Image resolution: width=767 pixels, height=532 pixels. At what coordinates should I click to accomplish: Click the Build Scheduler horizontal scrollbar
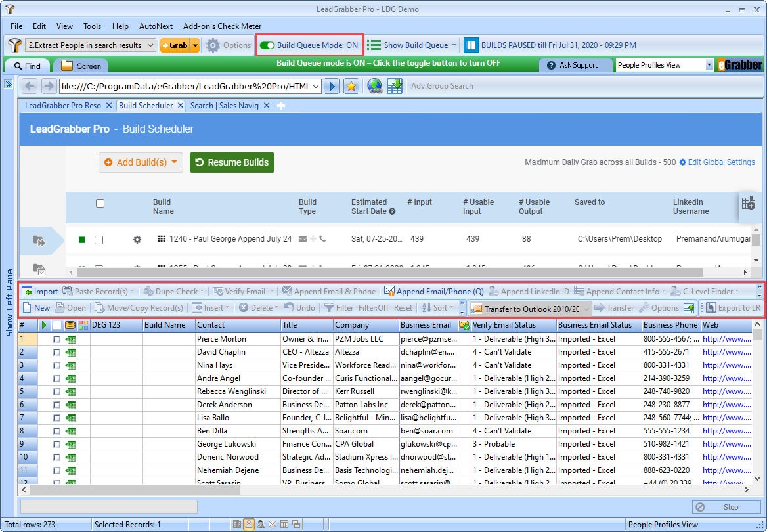click(389, 272)
